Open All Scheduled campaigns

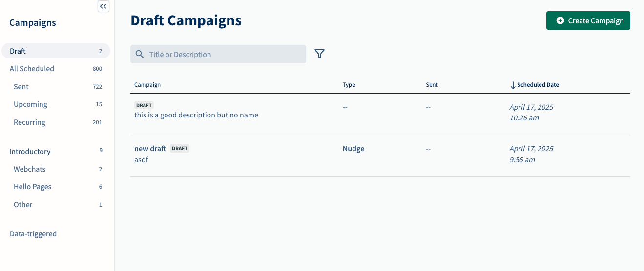pyautogui.click(x=56, y=69)
